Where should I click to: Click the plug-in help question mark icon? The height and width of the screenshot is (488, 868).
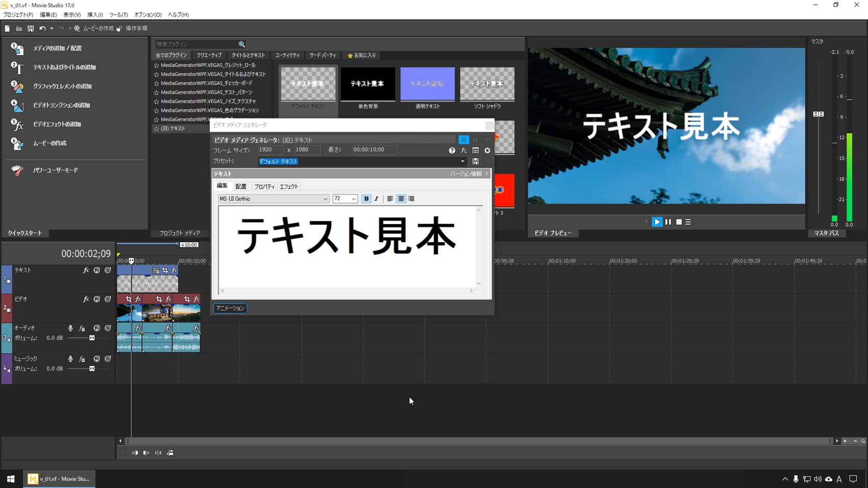click(x=452, y=151)
